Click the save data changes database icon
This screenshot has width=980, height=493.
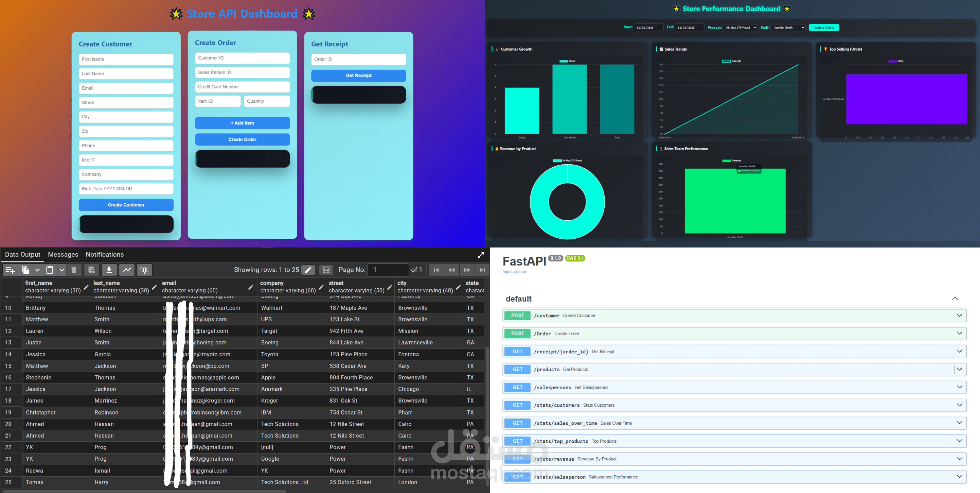pos(91,270)
